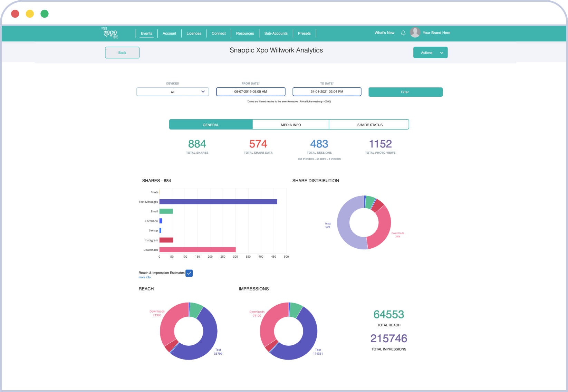Image resolution: width=568 pixels, height=392 pixels.
Task: Click the 215746 total impressions number
Action: click(389, 338)
